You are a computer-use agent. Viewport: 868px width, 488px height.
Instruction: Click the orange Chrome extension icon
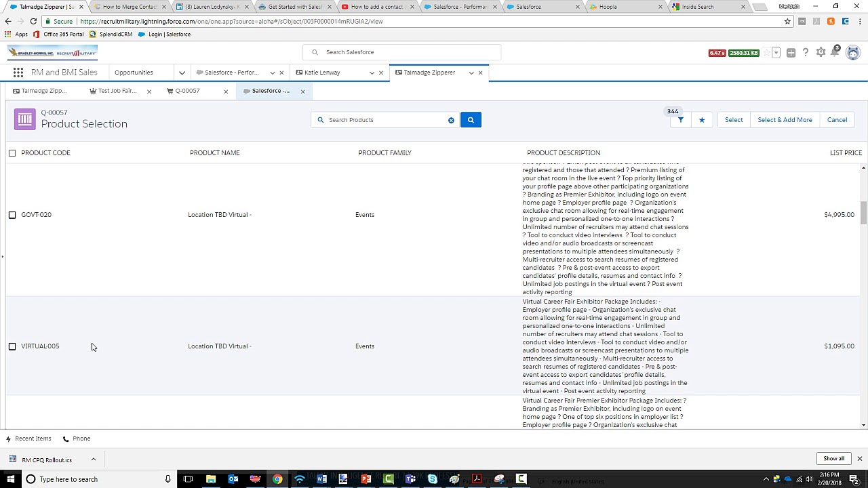coord(831,21)
